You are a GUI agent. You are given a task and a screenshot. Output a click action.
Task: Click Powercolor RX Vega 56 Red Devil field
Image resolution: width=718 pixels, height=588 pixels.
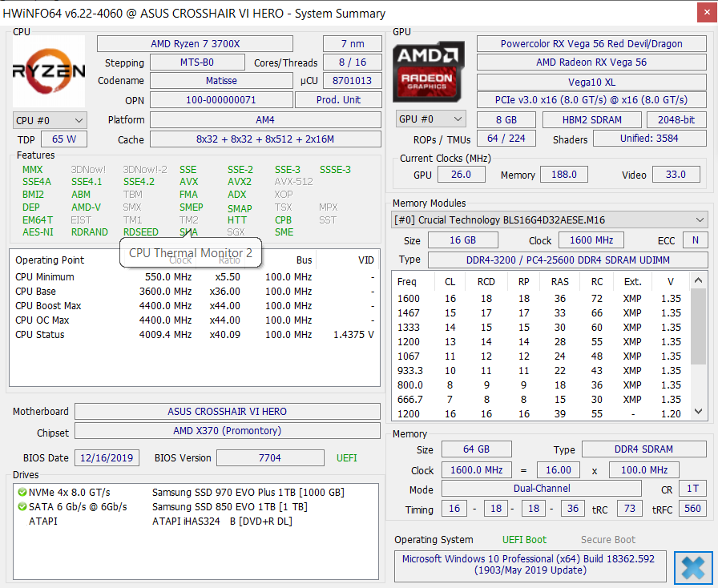(591, 44)
